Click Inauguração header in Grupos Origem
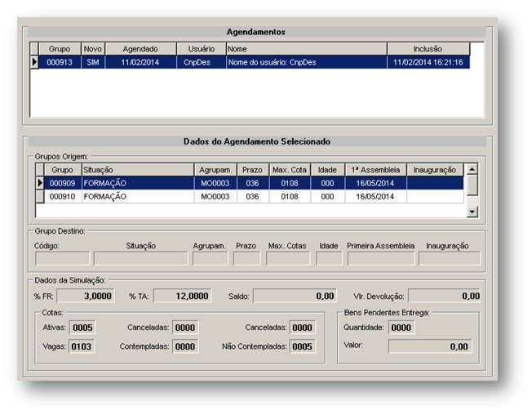Screen dimensions: 532x415 pyautogui.click(x=435, y=170)
